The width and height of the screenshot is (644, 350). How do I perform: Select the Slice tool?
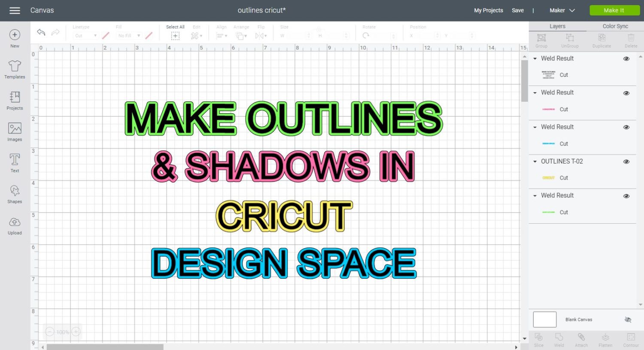[538, 339]
